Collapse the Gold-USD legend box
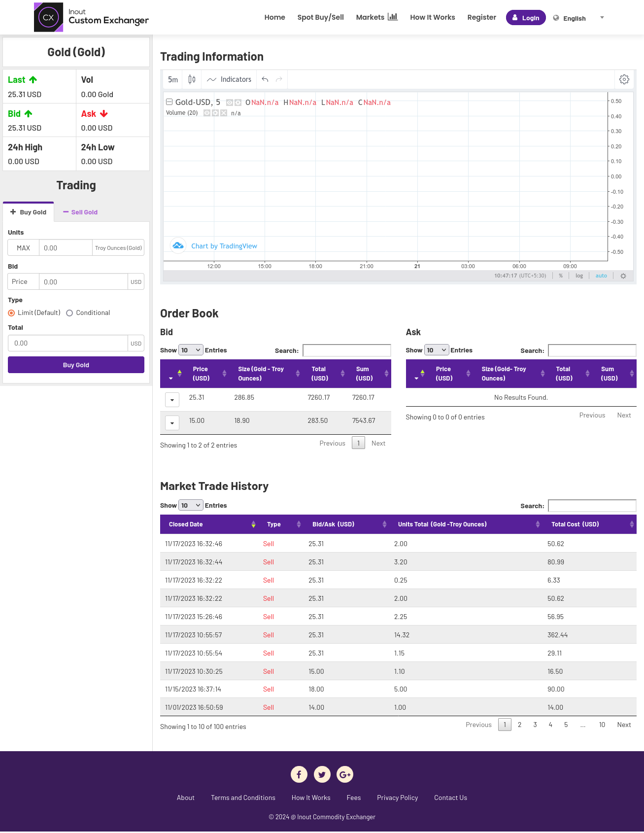Image resolution: width=644 pixels, height=833 pixels. point(169,102)
